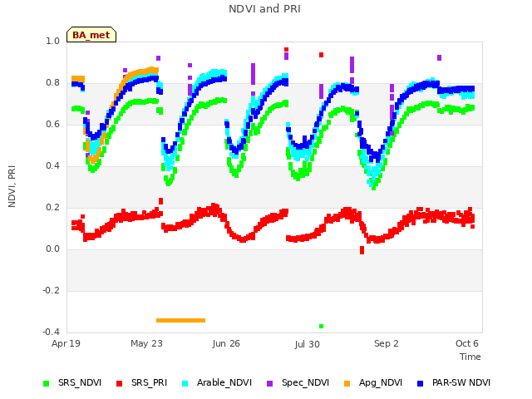The height and width of the screenshot is (399, 532).
Task: Click the cyan Arable_NDVI legend swatch
Action: tap(185, 383)
